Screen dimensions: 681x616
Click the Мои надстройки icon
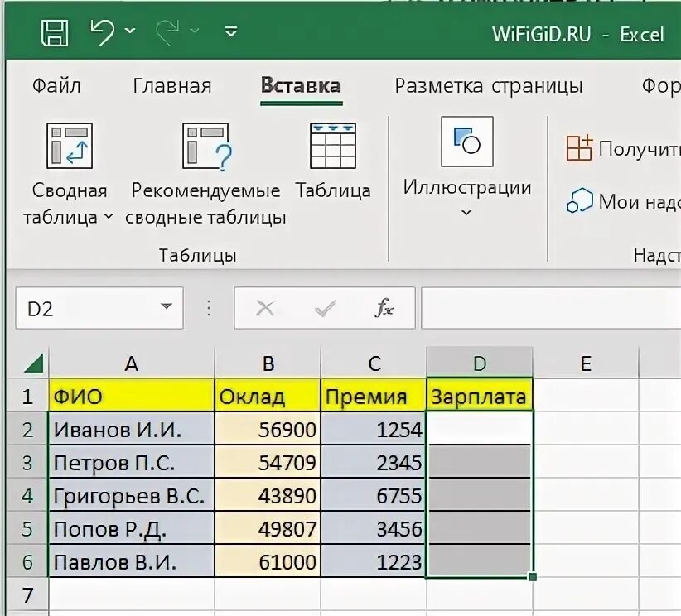click(580, 200)
